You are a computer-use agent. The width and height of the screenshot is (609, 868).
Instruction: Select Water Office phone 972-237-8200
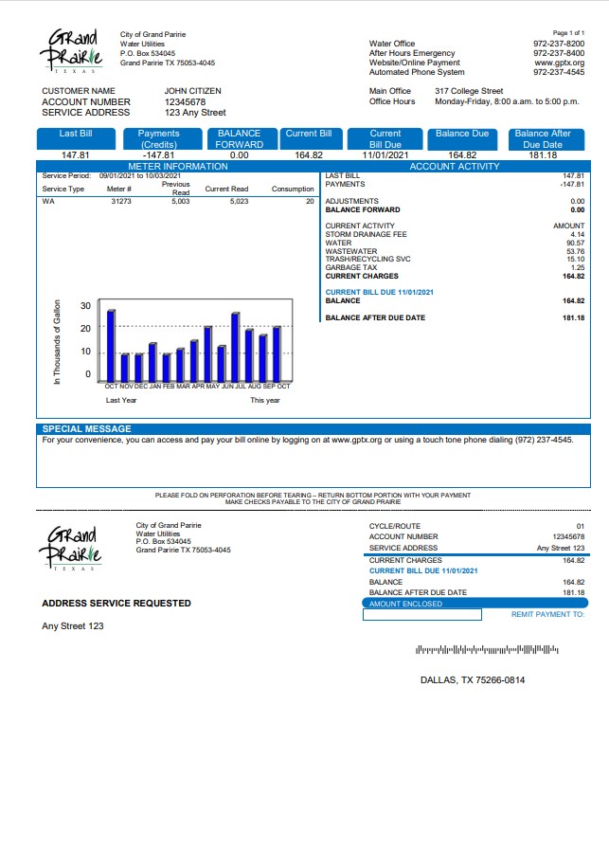[x=559, y=44]
